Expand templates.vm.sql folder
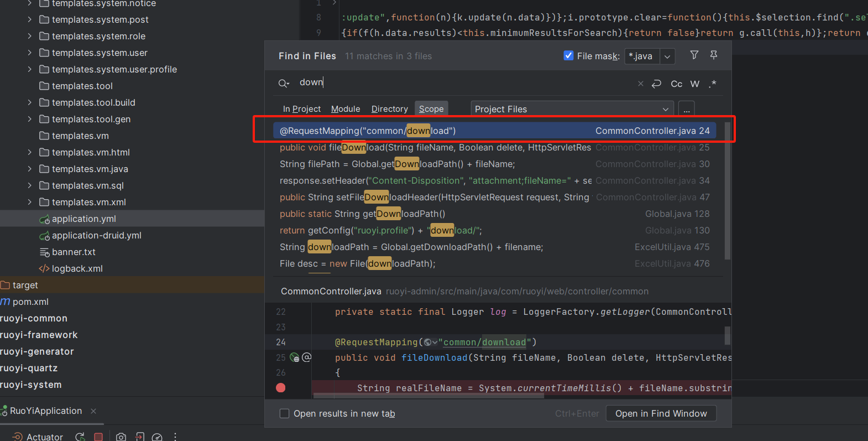This screenshot has height=441, width=868. [29, 185]
